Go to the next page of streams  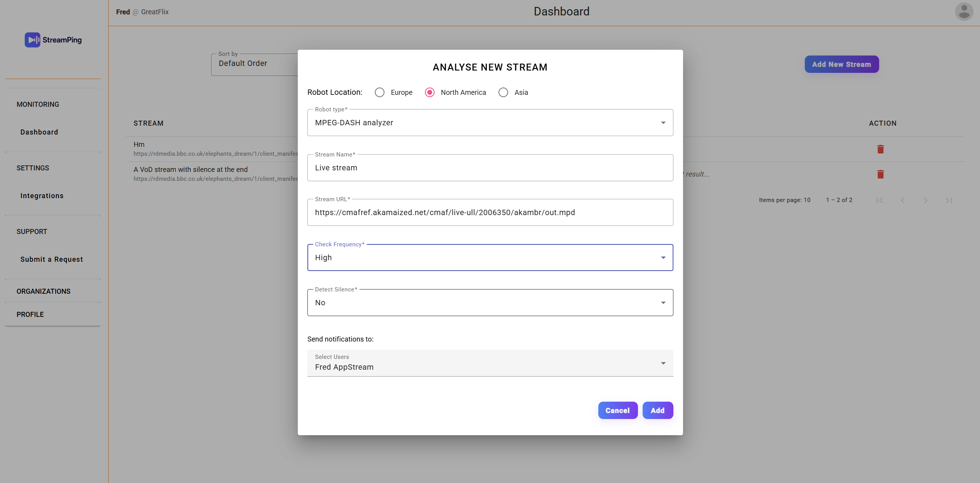pyautogui.click(x=926, y=200)
